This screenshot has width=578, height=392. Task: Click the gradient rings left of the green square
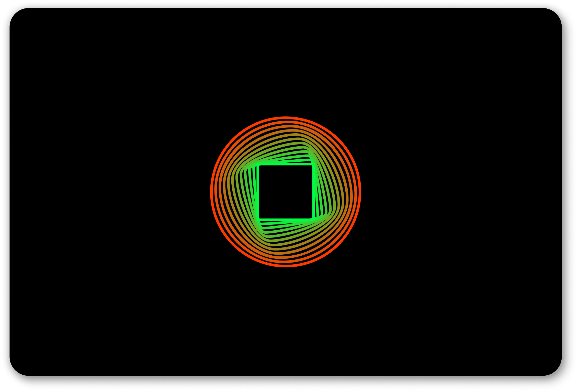234,192
